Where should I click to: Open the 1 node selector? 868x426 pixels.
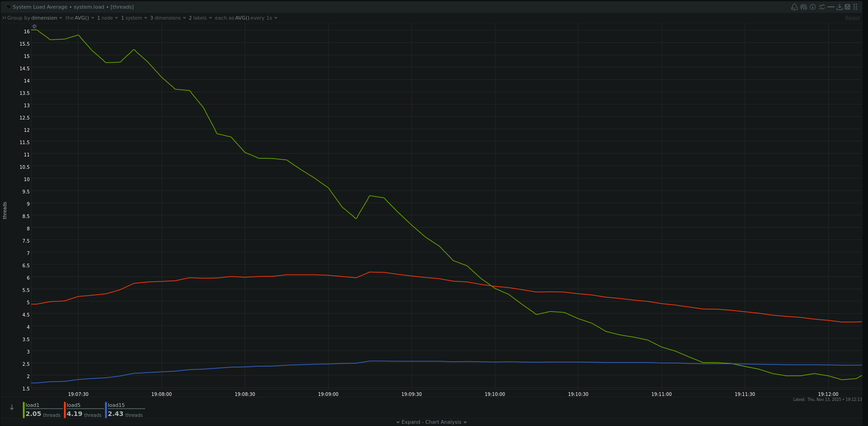click(x=107, y=18)
